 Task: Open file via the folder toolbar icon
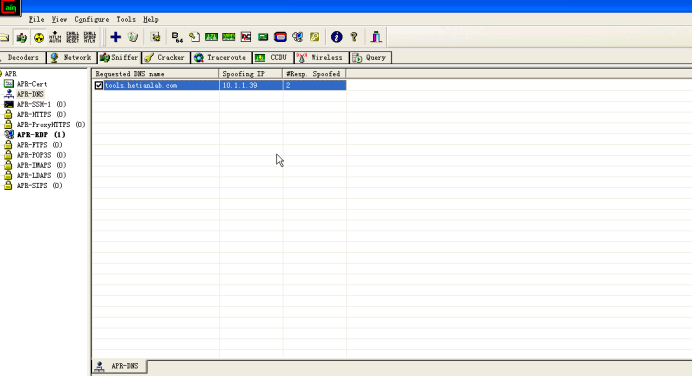[4, 37]
